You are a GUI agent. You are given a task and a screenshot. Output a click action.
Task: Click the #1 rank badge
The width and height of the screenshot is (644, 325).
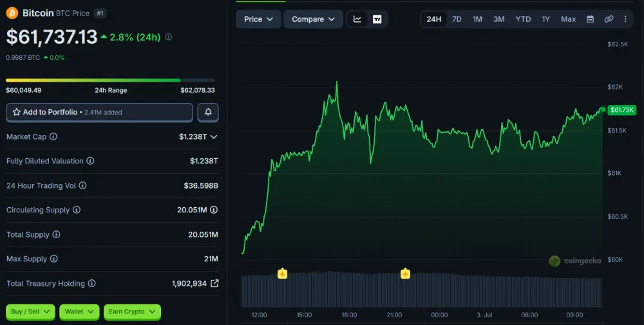point(100,13)
